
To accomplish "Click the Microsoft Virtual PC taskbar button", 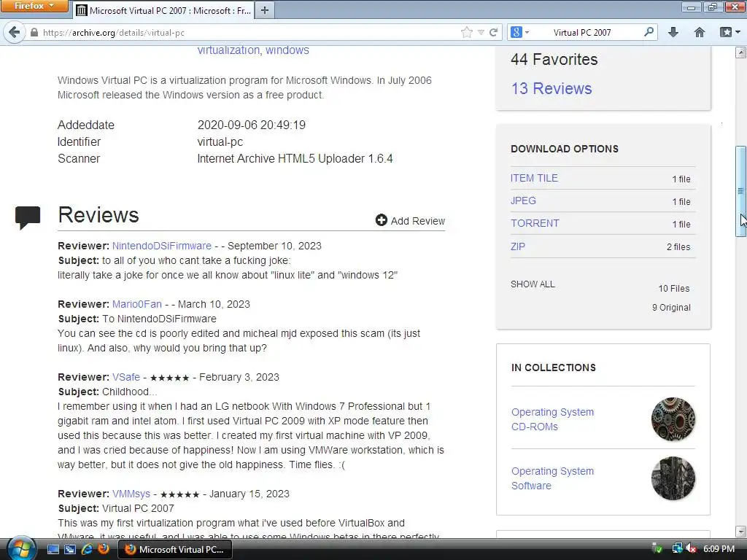I will tap(174, 549).
